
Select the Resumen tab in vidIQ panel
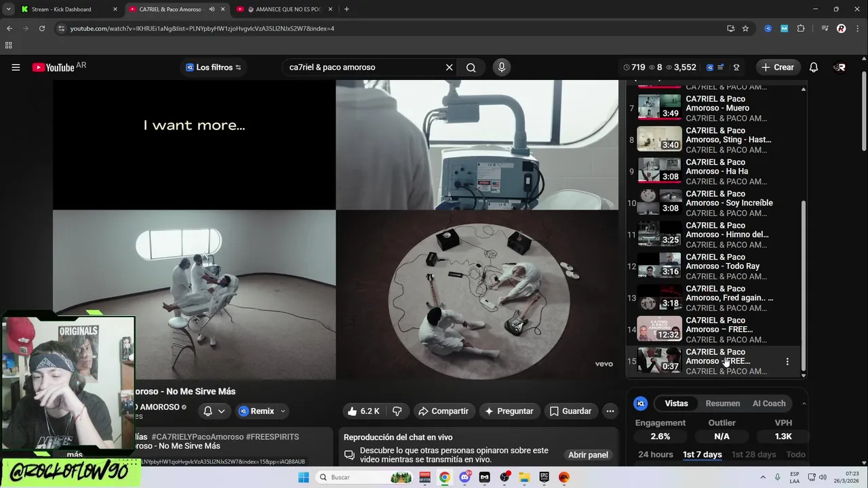723,403
